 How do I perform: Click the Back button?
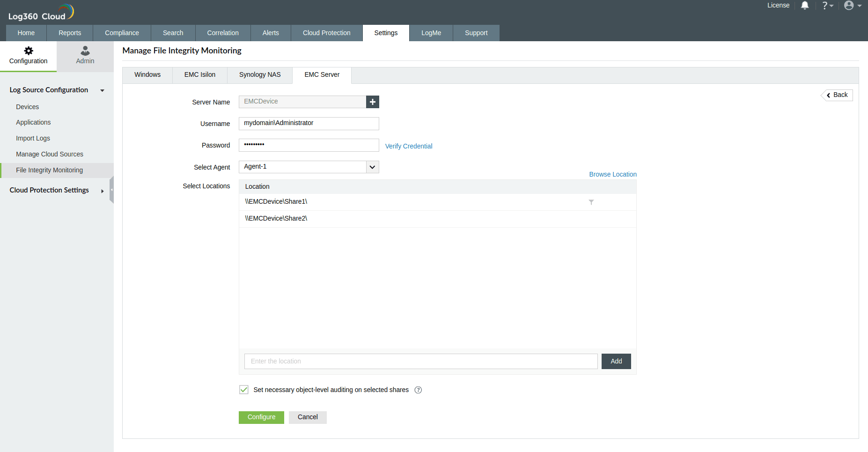tap(837, 95)
